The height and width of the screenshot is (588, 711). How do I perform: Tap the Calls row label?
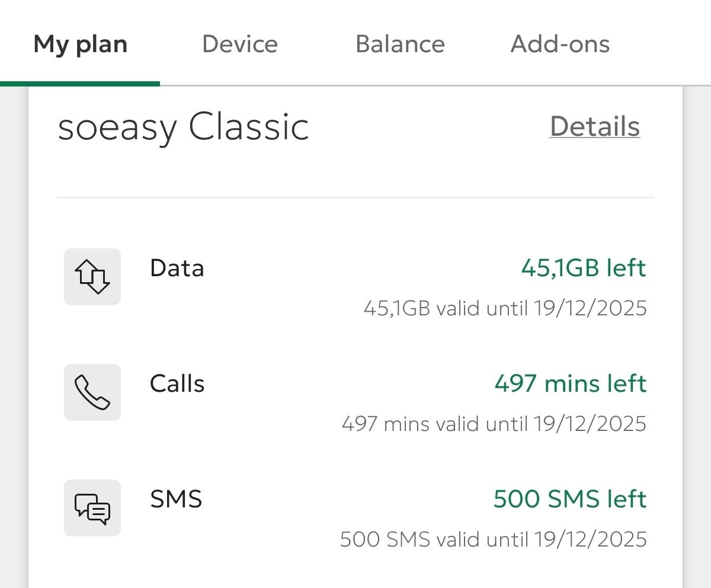pos(177,384)
